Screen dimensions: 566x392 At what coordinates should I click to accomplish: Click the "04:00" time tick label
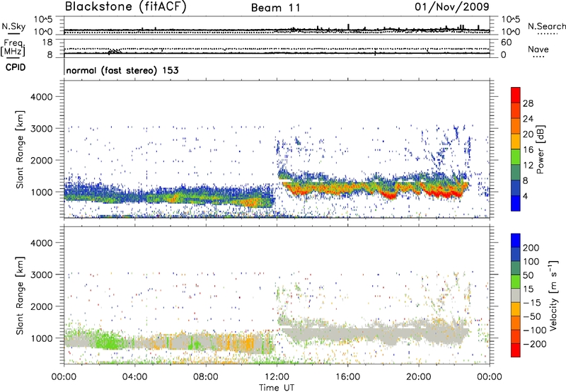point(134,377)
